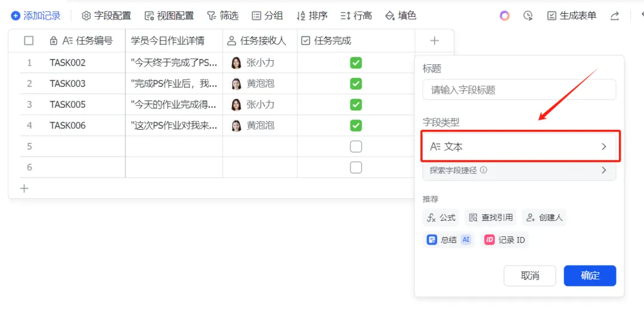
Task: Check 任务完成 checkbox in row 5
Action: coord(355,146)
